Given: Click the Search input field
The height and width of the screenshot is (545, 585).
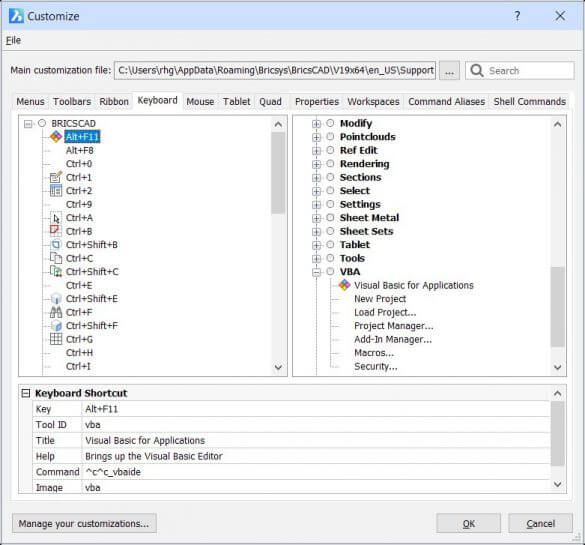Looking at the screenshot, I should pyautogui.click(x=520, y=71).
